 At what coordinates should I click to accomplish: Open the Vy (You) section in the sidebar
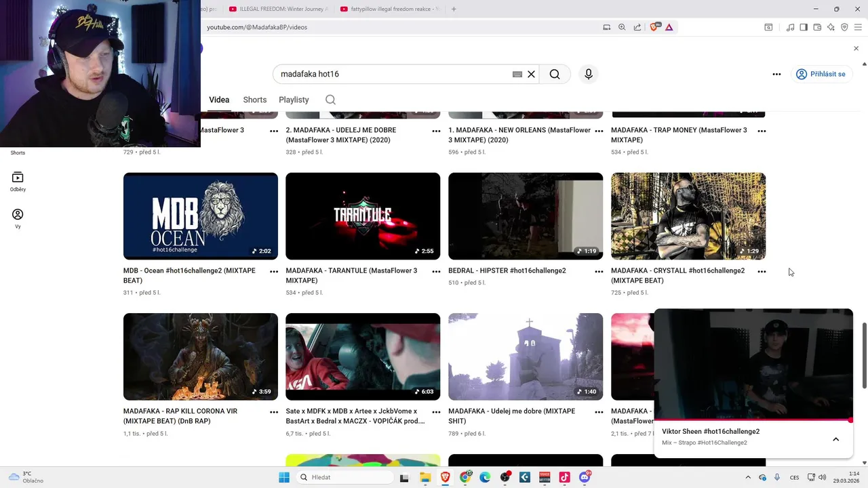point(18,218)
